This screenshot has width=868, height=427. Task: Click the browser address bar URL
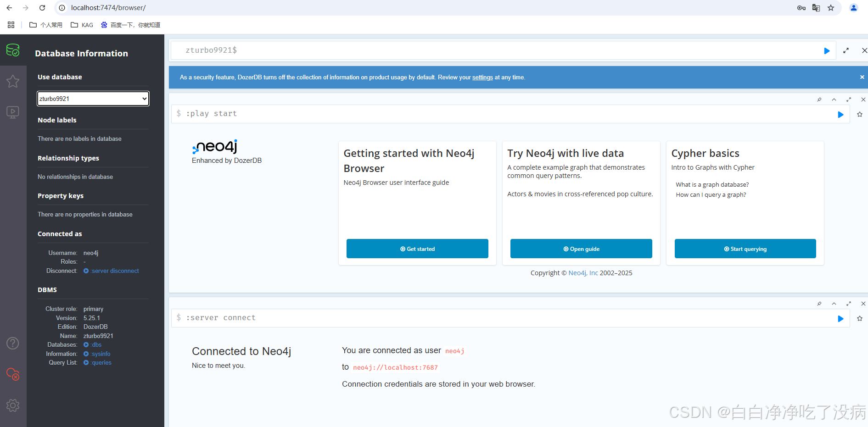click(108, 8)
